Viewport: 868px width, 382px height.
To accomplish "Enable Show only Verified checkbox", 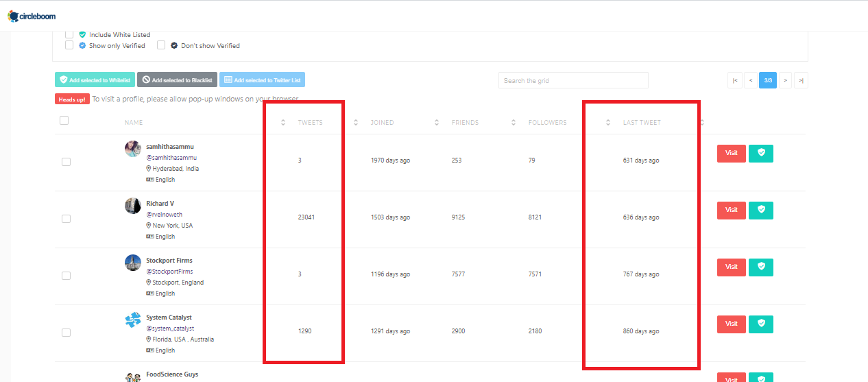I will tap(69, 45).
